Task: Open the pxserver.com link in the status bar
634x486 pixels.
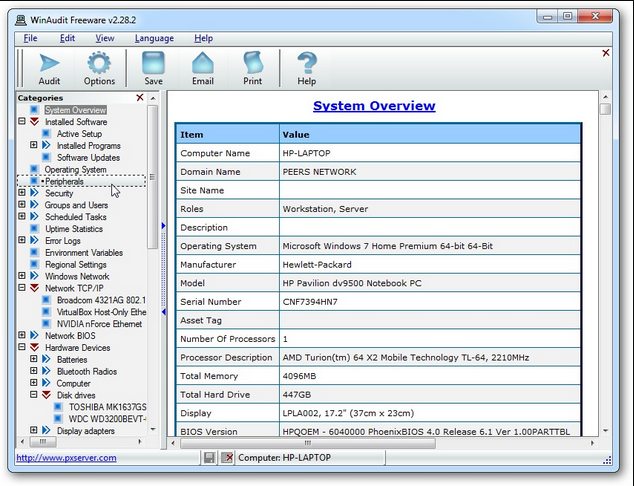Action: [x=66, y=458]
